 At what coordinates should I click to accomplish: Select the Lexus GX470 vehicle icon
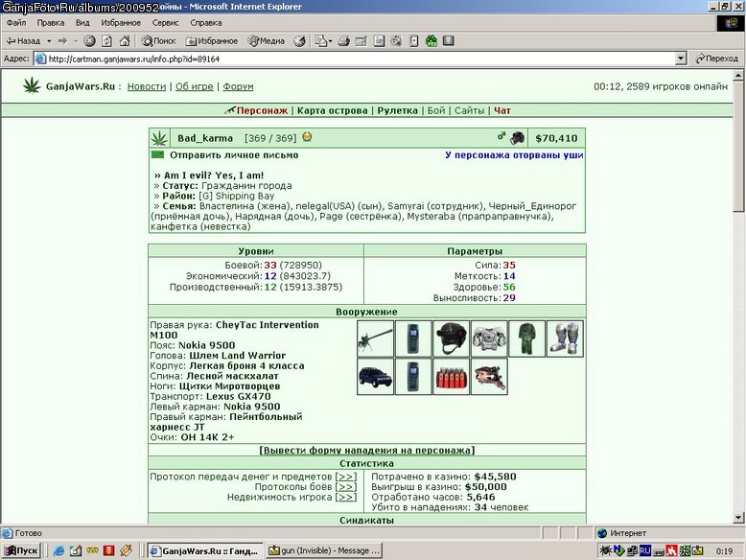pos(375,376)
